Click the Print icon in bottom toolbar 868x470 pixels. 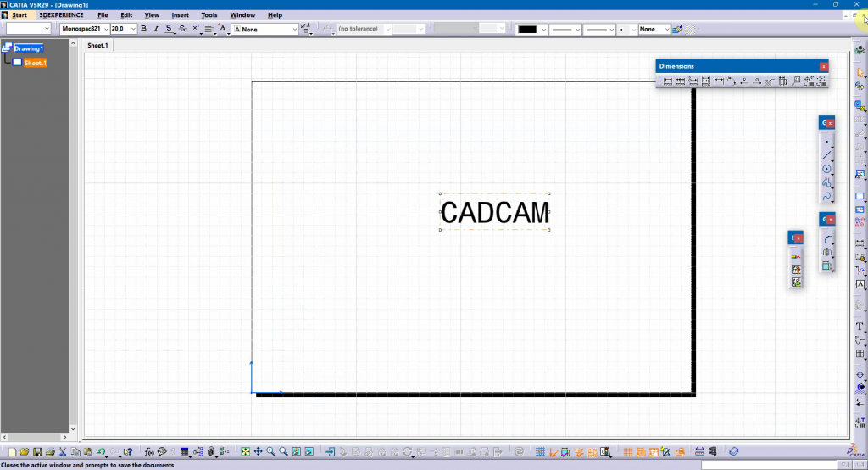(50, 452)
